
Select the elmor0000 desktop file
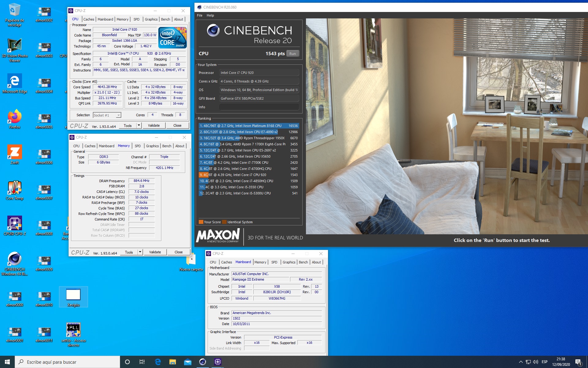tap(14, 299)
